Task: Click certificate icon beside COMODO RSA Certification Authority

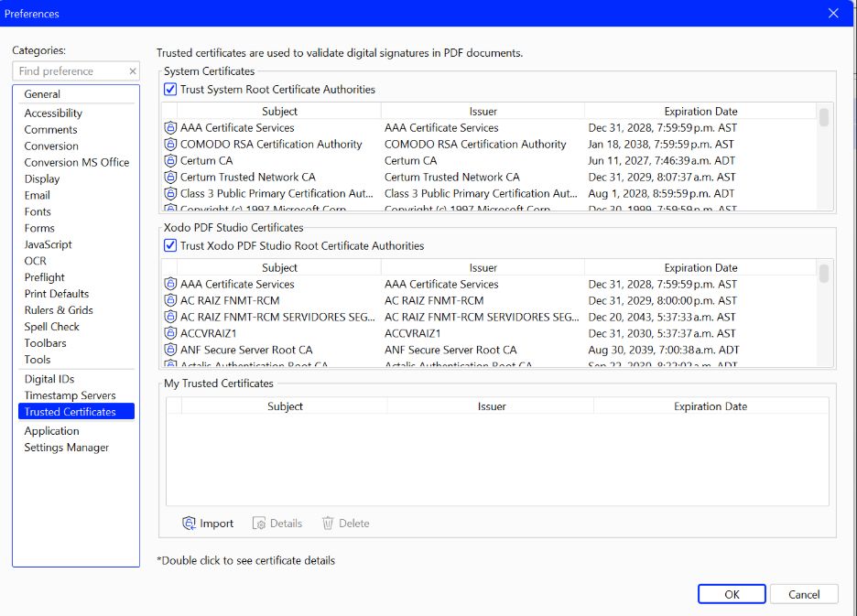Action: tap(170, 145)
